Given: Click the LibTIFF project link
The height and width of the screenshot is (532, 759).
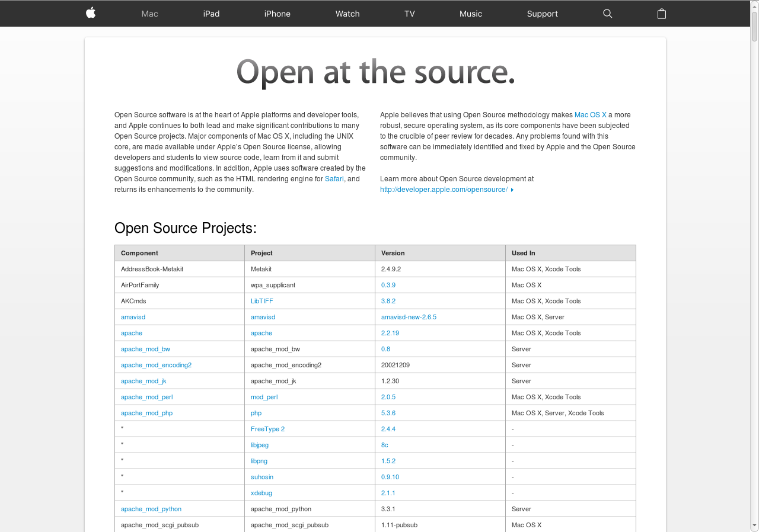Looking at the screenshot, I should point(261,301).
